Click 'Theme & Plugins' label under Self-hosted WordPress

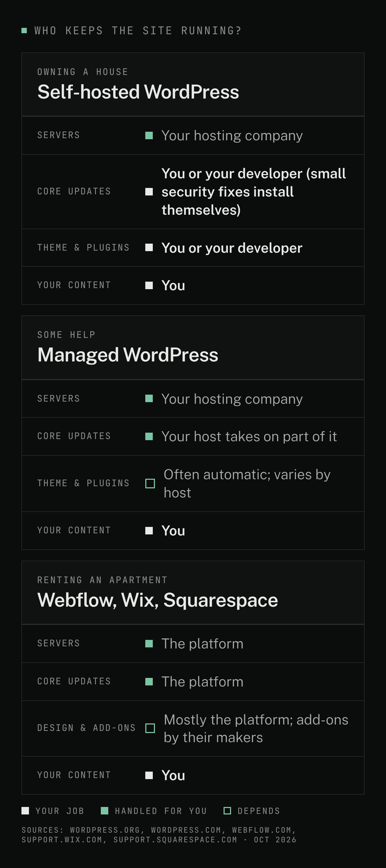coord(83,247)
